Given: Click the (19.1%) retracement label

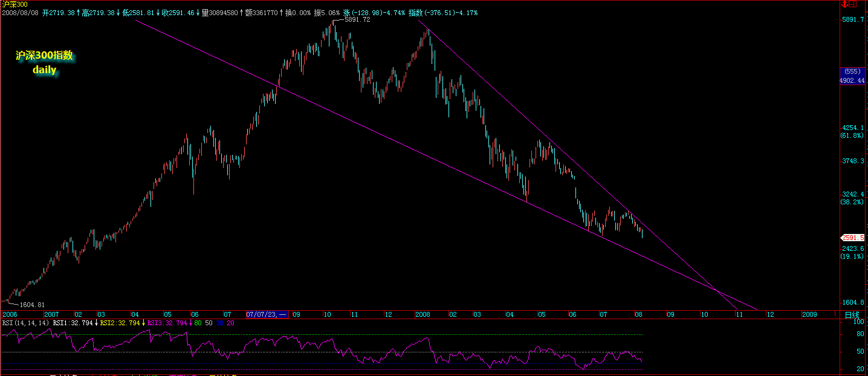Looking at the screenshot, I should tap(852, 256).
